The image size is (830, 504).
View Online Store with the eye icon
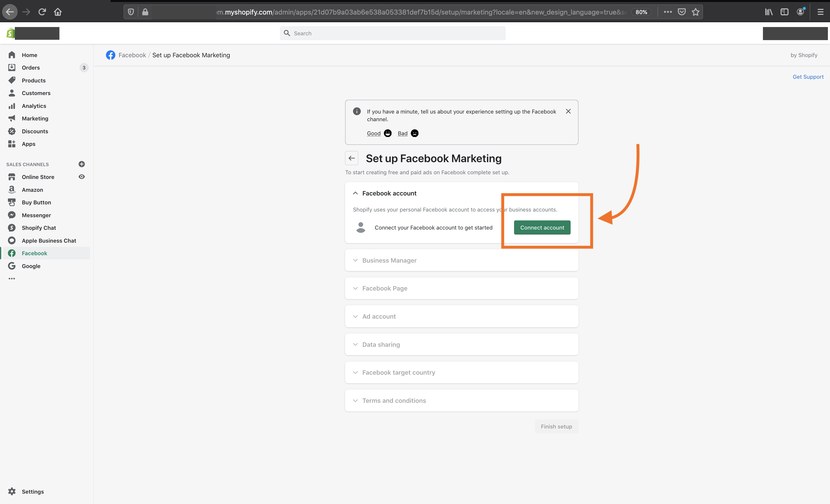(82, 177)
